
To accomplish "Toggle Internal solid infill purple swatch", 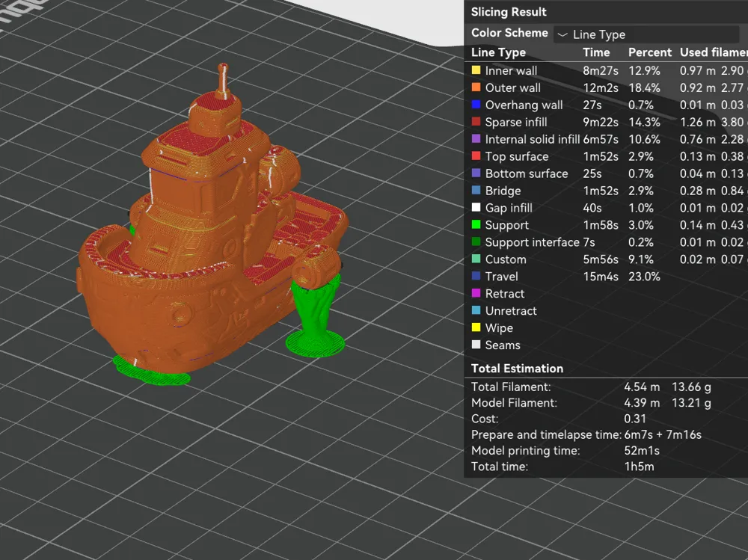I will point(476,139).
